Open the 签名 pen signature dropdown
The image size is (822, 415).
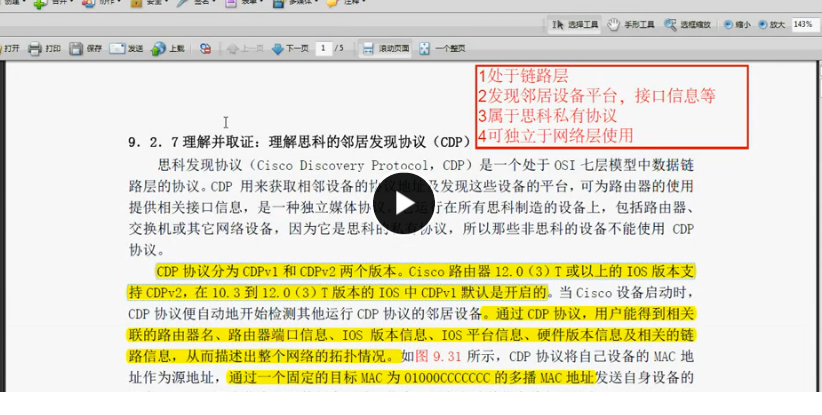coord(196,3)
